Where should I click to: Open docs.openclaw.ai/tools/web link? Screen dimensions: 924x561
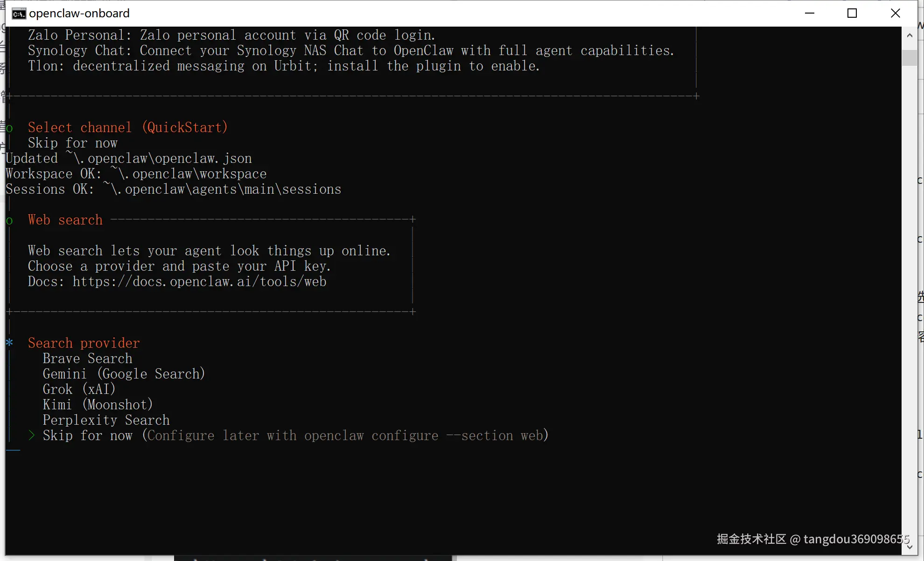(x=199, y=282)
